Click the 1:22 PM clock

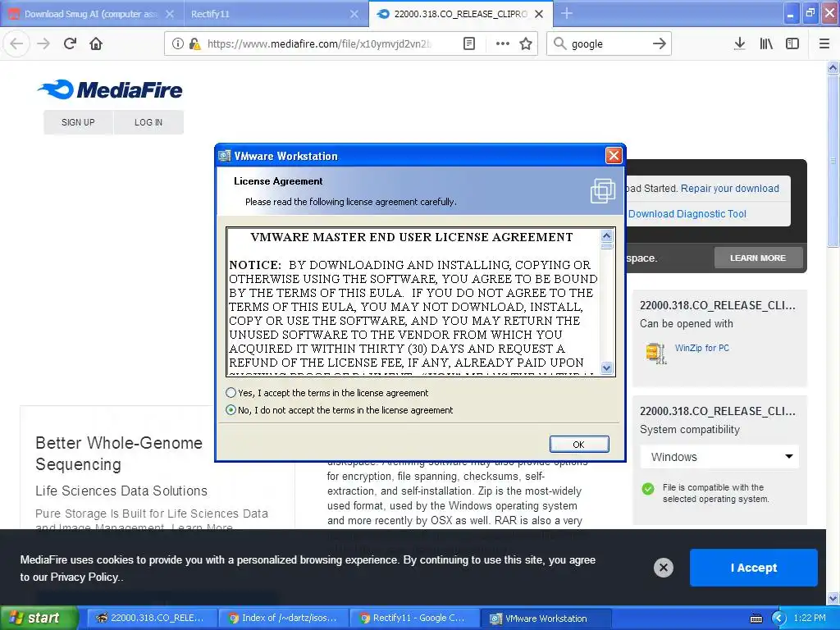click(x=810, y=618)
